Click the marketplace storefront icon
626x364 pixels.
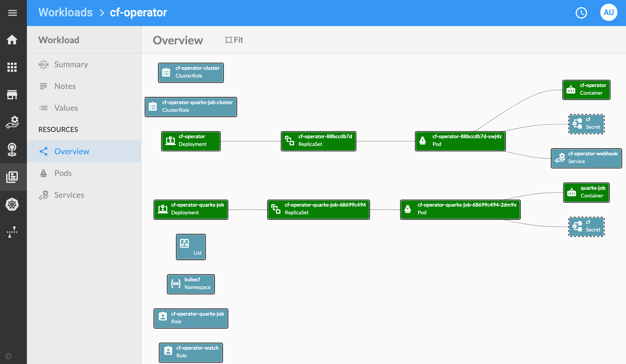click(12, 94)
